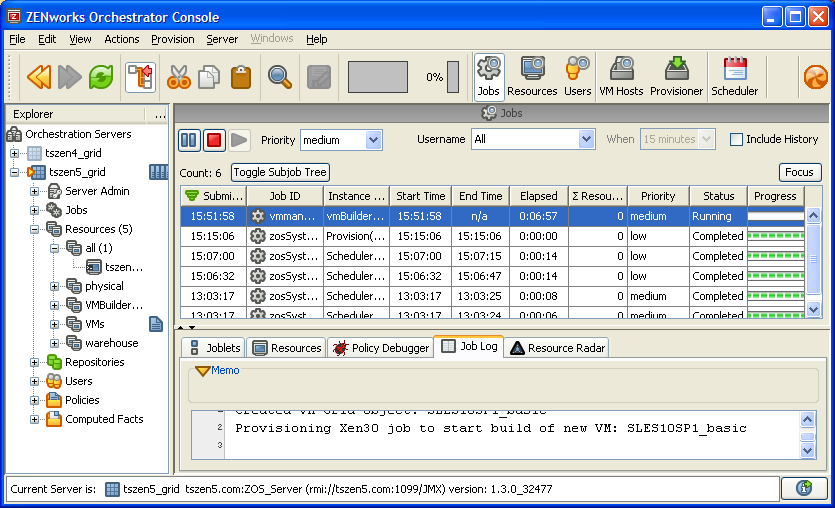The image size is (835, 508).
Task: Toggle the Explorer tree panel icon
Action: (x=141, y=78)
